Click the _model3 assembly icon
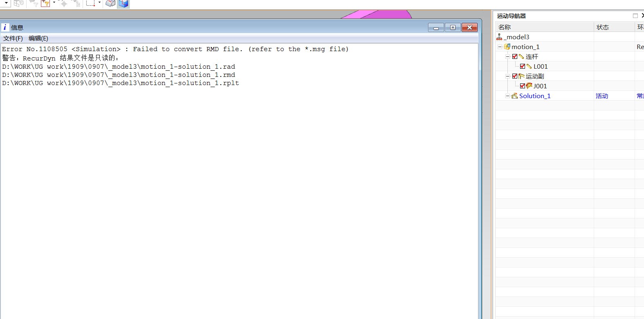The height and width of the screenshot is (319, 644). 499,37
